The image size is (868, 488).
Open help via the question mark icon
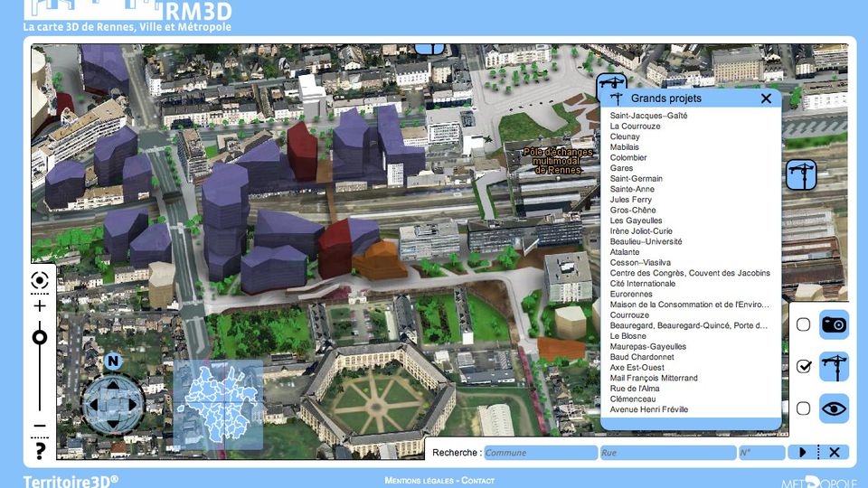click(40, 449)
